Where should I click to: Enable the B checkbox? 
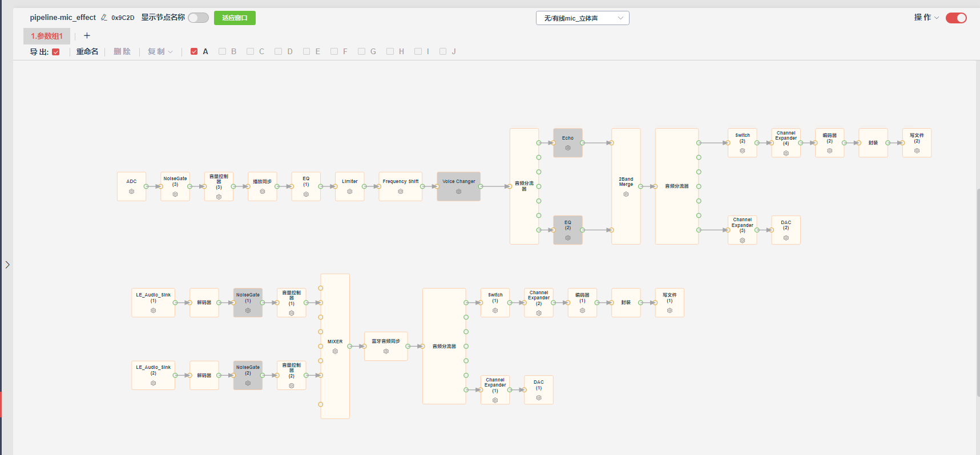[223, 51]
